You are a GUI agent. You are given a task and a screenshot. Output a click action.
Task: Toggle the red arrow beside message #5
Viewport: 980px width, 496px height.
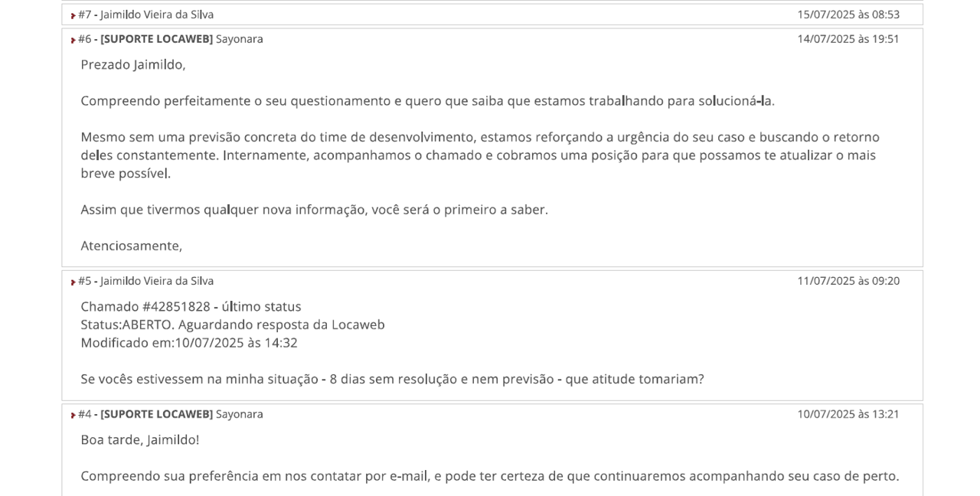pos(73,282)
